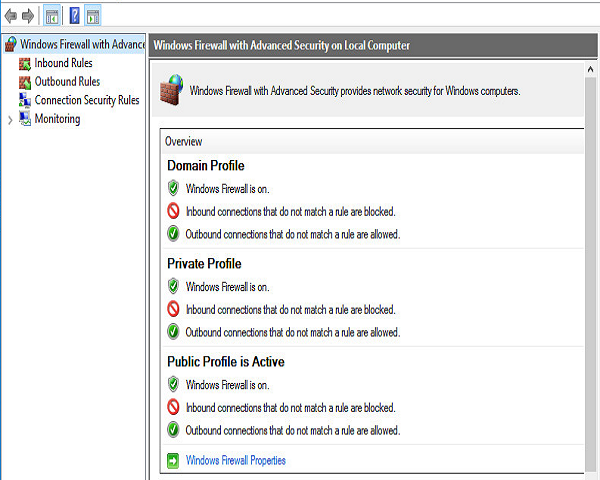The width and height of the screenshot is (600, 480).
Task: Click the firewall brick-wall globe icon in the banner
Action: coord(171,90)
